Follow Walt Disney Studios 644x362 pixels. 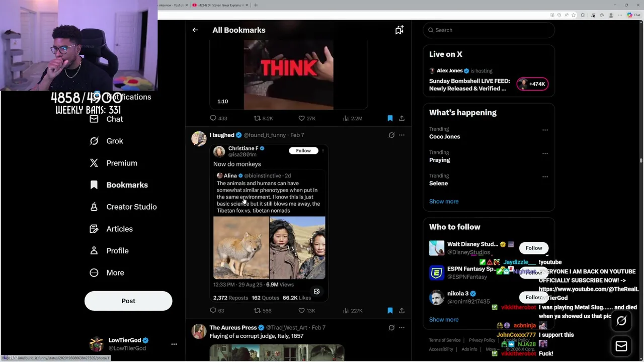coord(534,248)
